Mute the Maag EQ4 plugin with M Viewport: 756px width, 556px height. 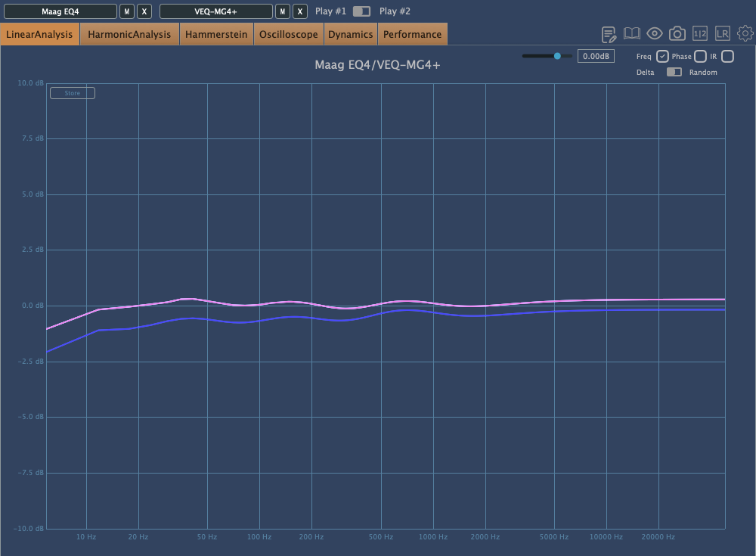tap(127, 11)
